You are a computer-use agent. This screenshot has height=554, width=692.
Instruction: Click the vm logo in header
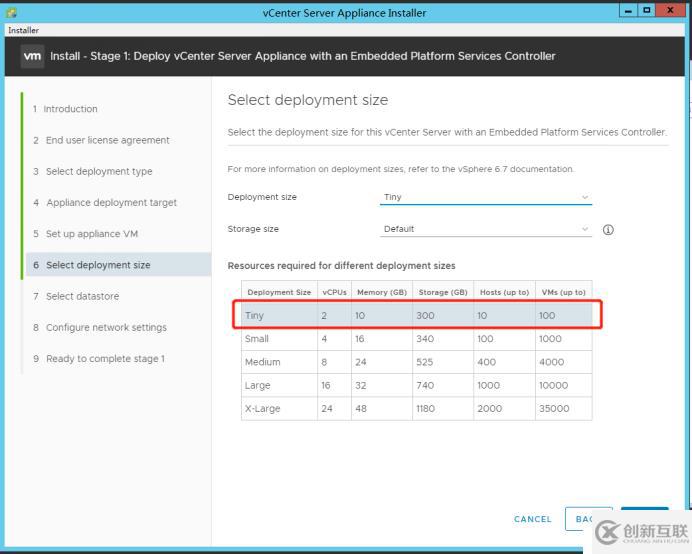[x=32, y=56]
